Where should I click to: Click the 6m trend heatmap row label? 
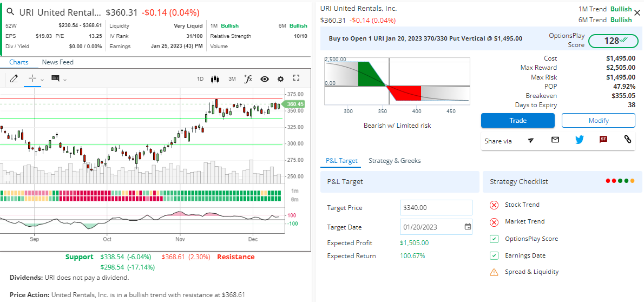tap(294, 199)
